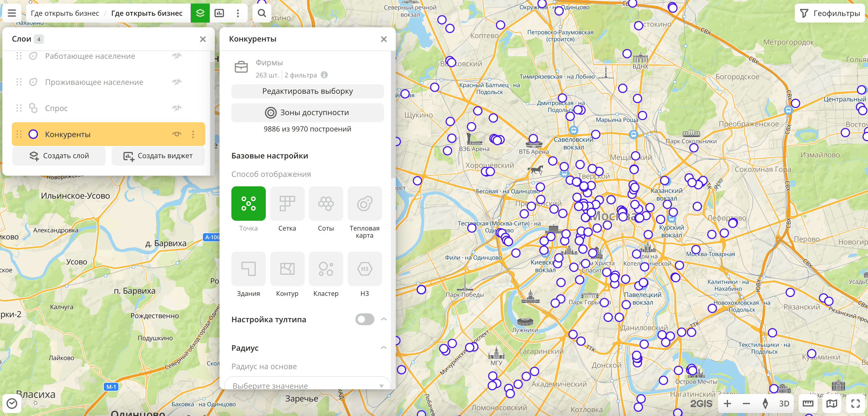This screenshot has width=868, height=416.
Task: Click Редактировать выборку button
Action: (307, 91)
